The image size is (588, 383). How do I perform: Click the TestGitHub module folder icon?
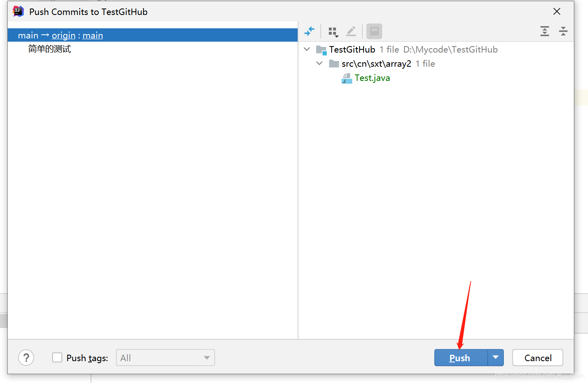[x=321, y=50]
